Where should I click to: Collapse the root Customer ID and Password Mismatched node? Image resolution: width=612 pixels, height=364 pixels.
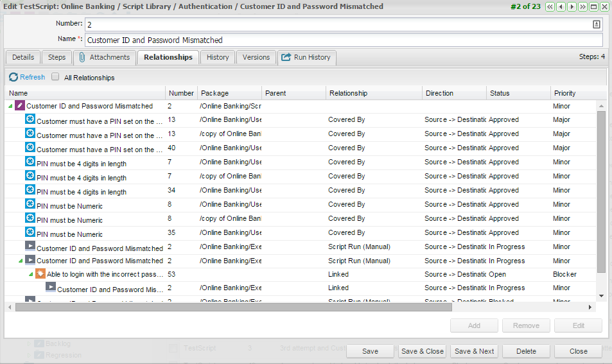10,107
